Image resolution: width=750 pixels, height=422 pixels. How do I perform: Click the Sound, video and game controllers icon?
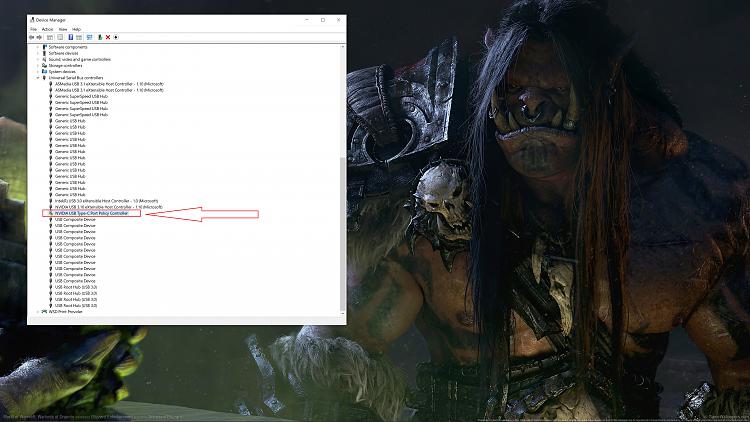click(44, 59)
